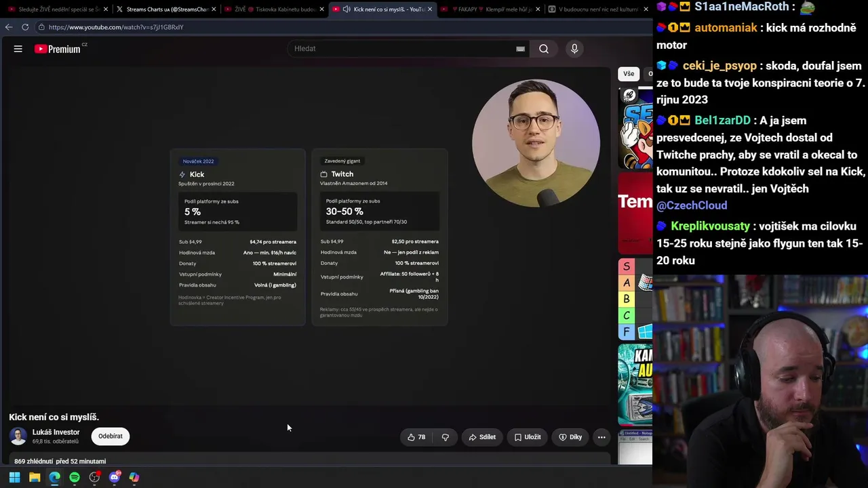Close the Tiskovka Kabinetu tab

(322, 9)
